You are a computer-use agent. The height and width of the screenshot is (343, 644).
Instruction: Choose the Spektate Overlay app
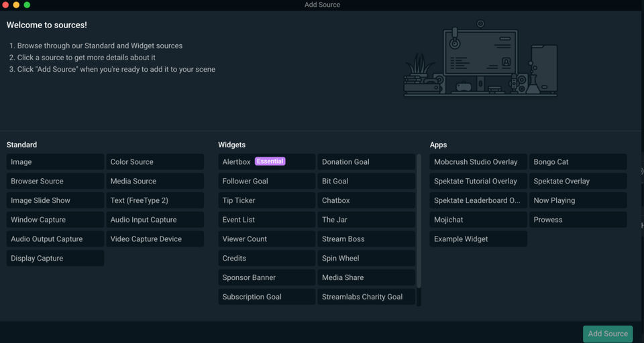tap(578, 181)
